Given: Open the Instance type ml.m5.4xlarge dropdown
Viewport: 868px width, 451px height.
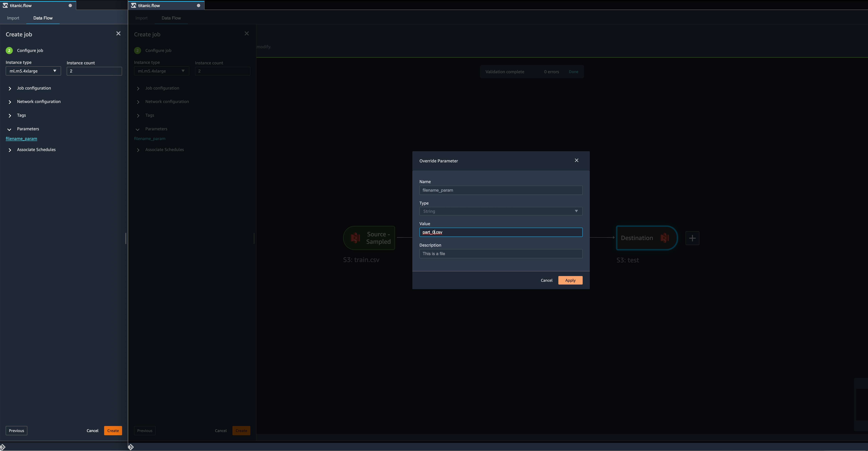Looking at the screenshot, I should [x=33, y=71].
